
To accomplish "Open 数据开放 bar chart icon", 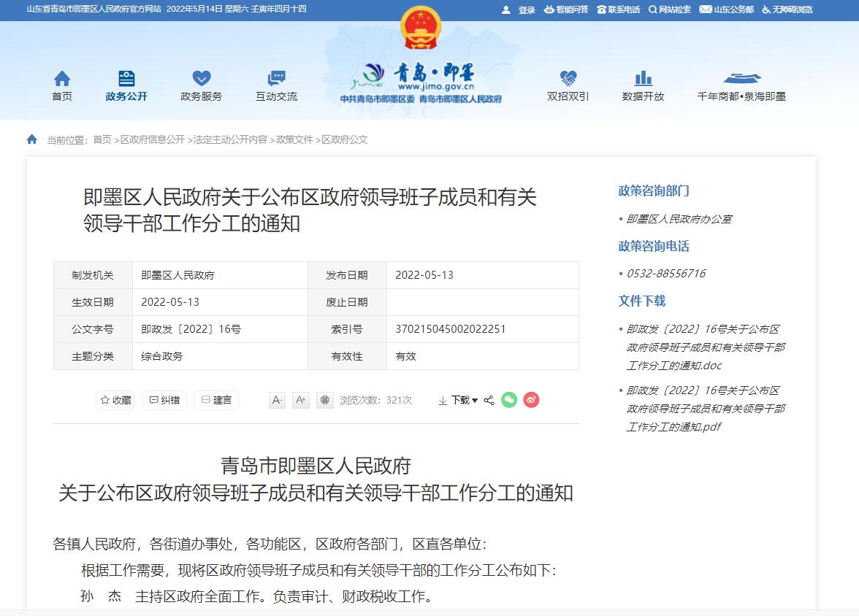I will tap(643, 79).
